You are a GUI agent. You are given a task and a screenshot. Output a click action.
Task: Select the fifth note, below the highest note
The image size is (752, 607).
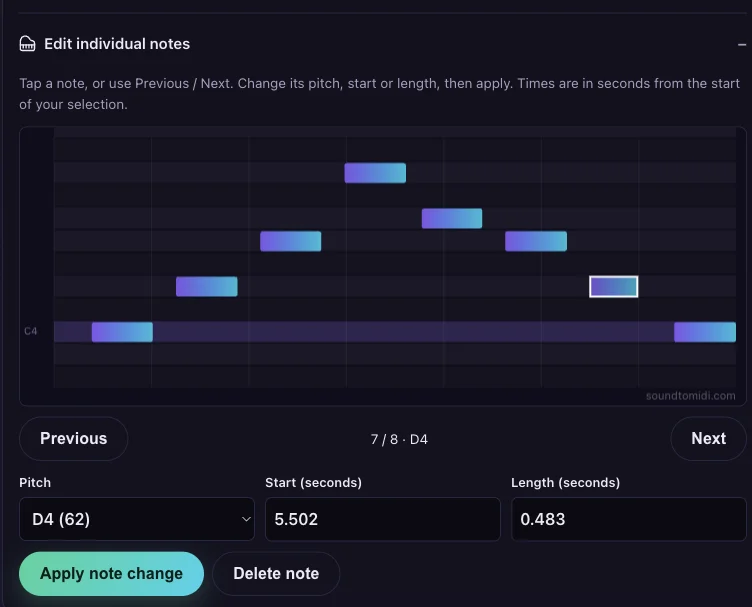[452, 219]
